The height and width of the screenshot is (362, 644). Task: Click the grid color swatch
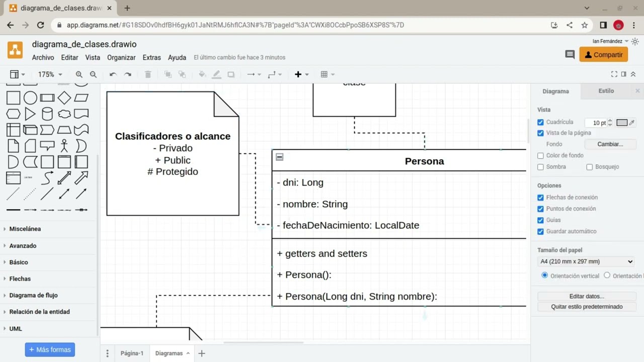pos(622,123)
